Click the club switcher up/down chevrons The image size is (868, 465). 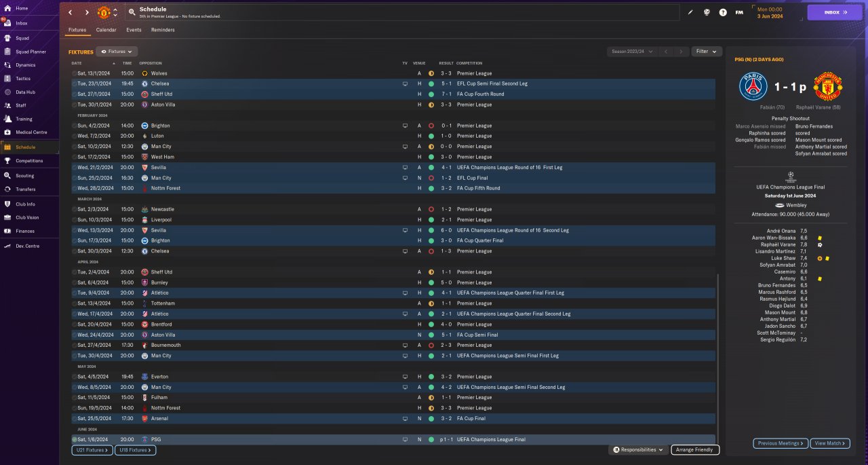[x=115, y=12]
